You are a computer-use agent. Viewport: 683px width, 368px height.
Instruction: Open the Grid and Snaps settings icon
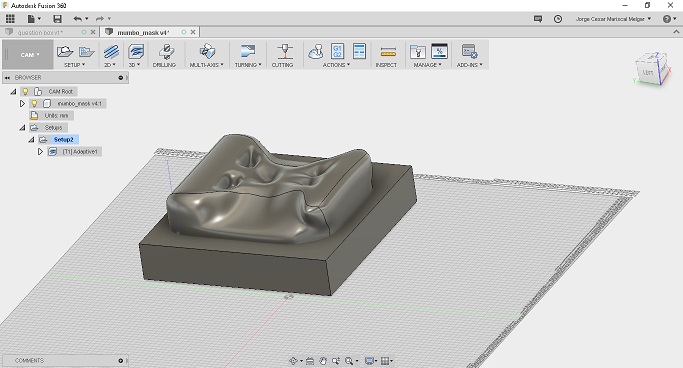[x=385, y=361]
